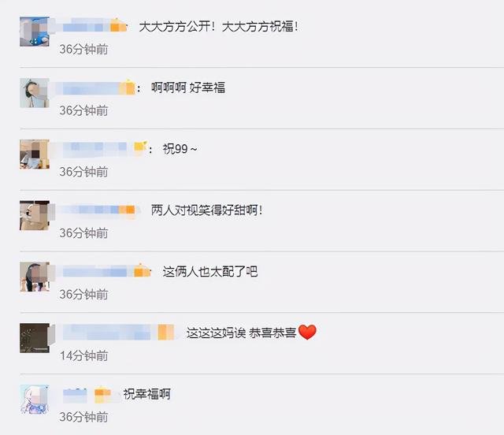Viewport: 504px width, 435px height.
Task: Click 36分钟前 under 祝幸福啊 comment
Action: tap(84, 417)
